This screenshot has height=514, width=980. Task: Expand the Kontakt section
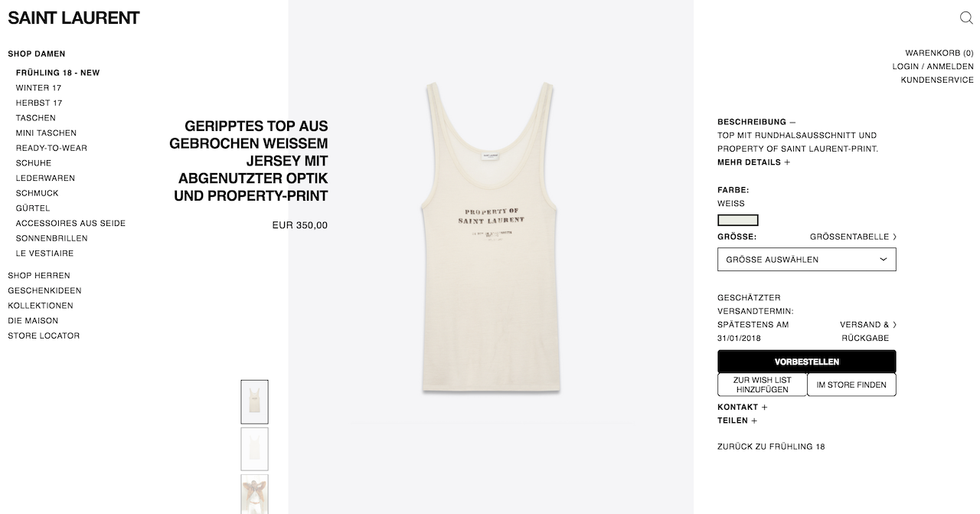click(x=742, y=408)
